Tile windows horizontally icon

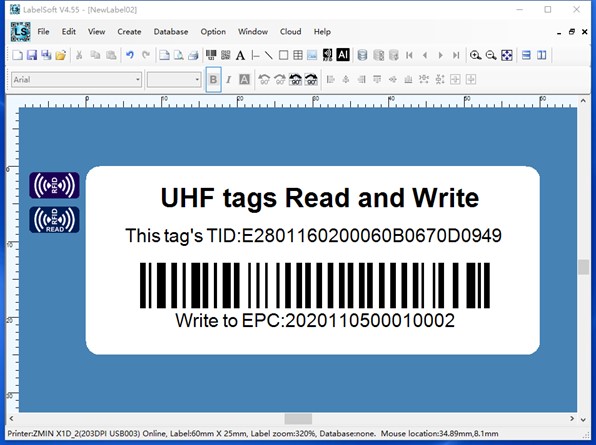(x=526, y=55)
